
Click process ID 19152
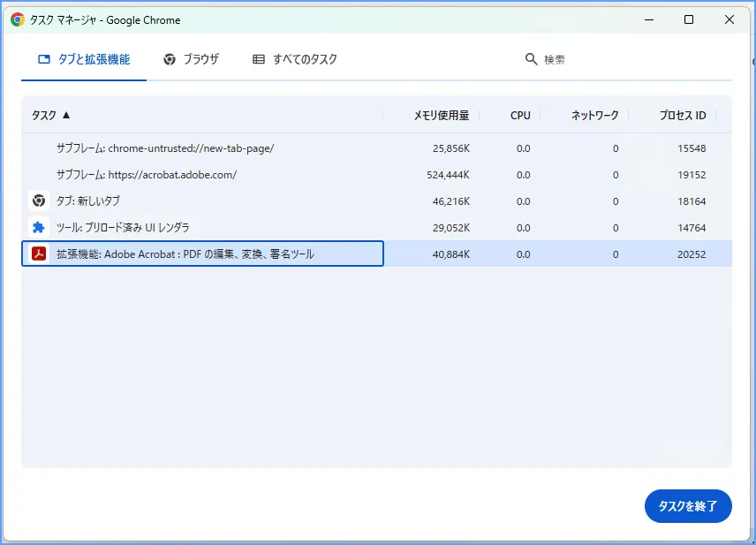(692, 175)
